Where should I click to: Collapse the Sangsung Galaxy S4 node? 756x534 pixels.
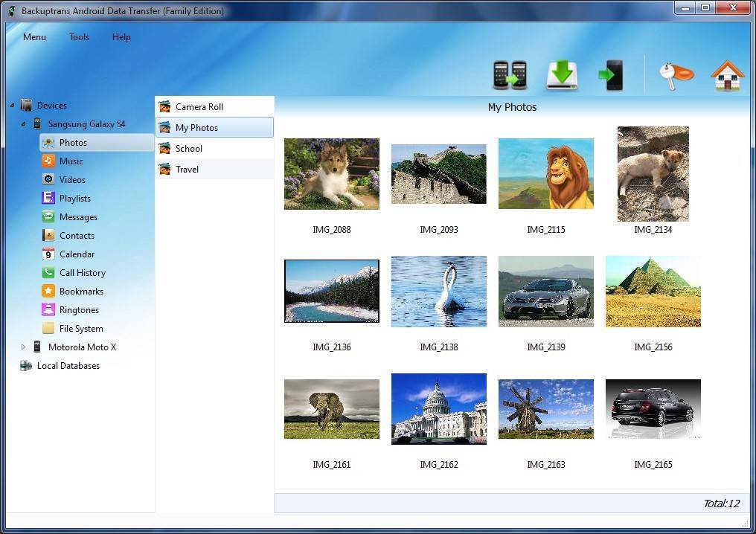point(23,124)
